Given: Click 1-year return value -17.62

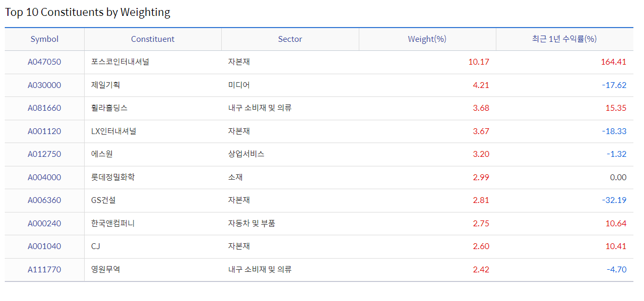Looking at the screenshot, I should (x=614, y=85).
